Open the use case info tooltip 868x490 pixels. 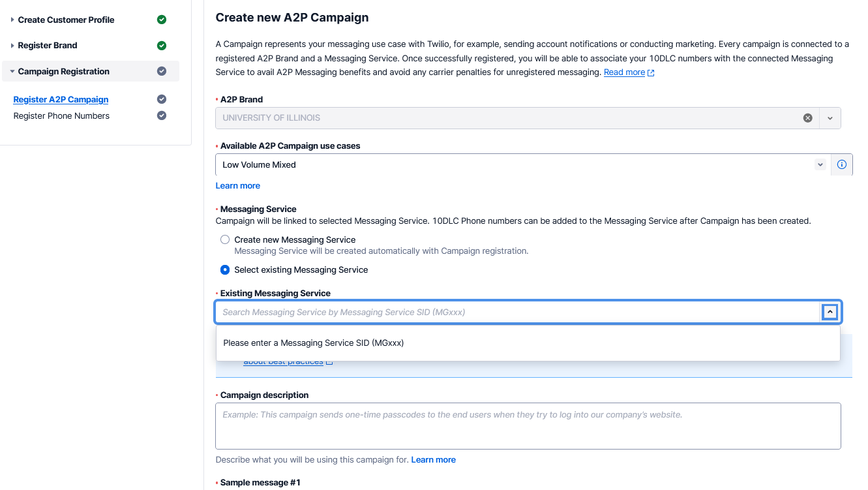841,164
